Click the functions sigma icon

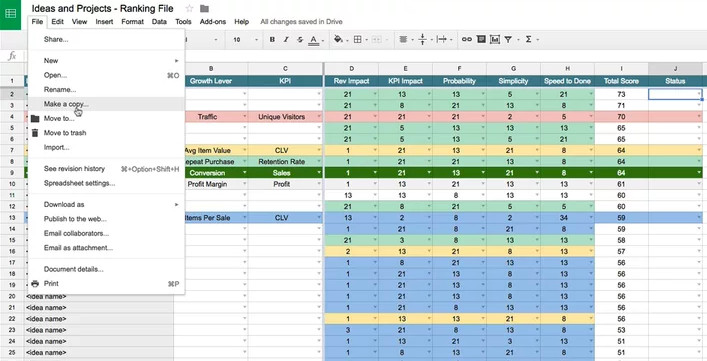(x=528, y=40)
